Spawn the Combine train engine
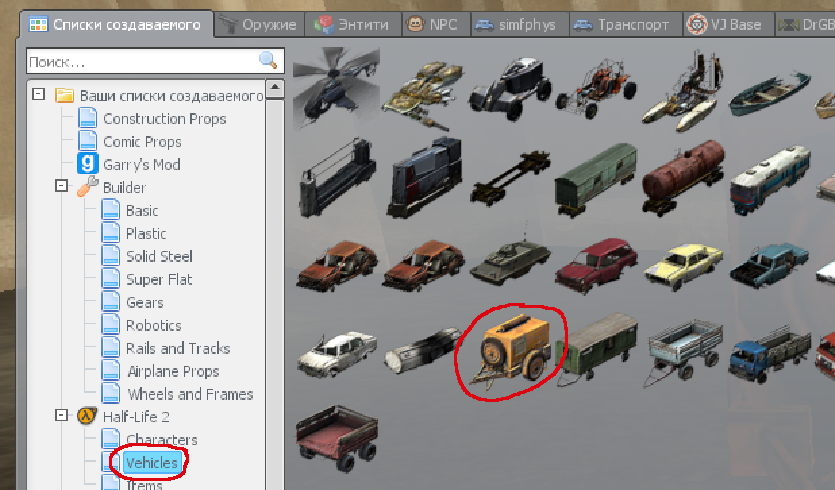 click(x=424, y=177)
